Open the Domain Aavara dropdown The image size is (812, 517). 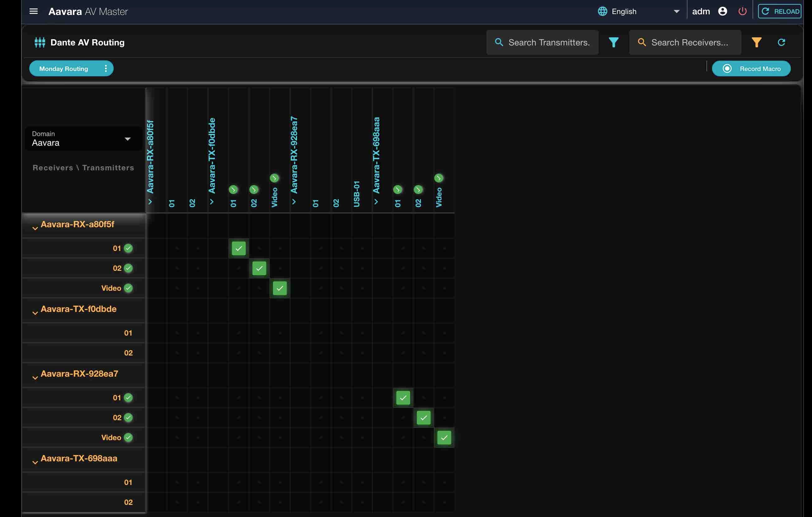[x=83, y=139]
